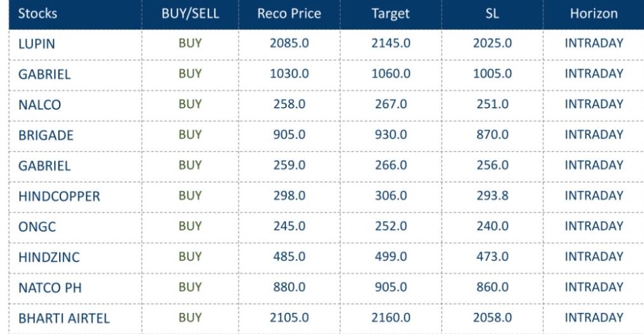Click the HINDZINC stock name
The height and width of the screenshot is (334, 644).
pos(49,257)
